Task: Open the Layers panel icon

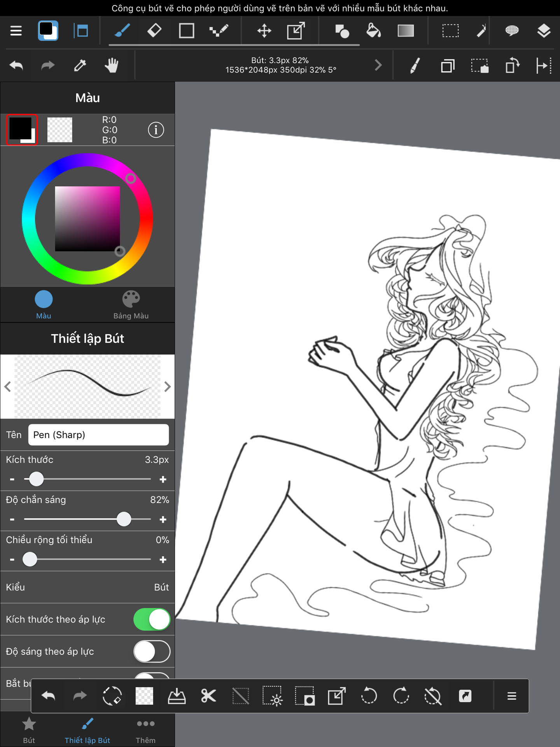Action: (543, 31)
